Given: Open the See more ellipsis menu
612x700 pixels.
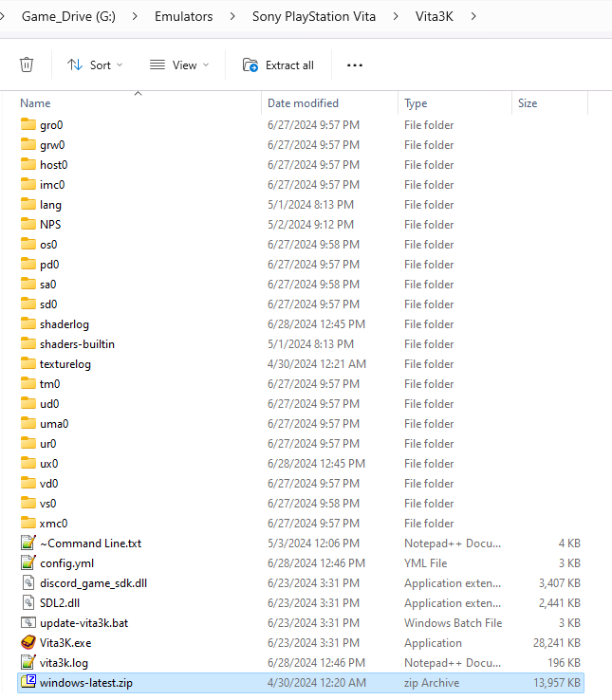Looking at the screenshot, I should click(x=355, y=65).
